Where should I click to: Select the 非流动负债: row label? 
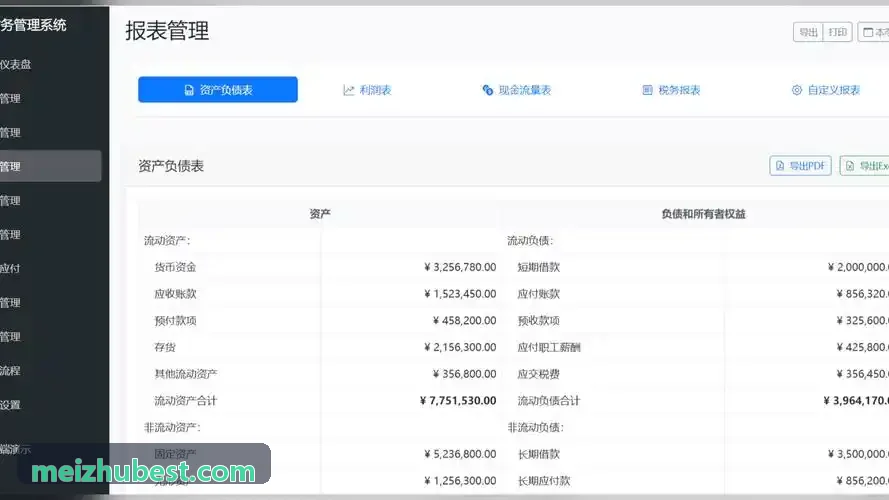pyautogui.click(x=536, y=427)
